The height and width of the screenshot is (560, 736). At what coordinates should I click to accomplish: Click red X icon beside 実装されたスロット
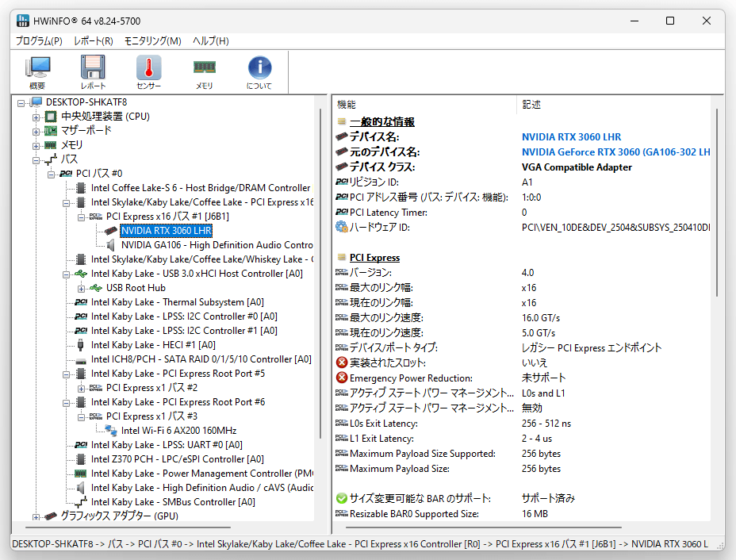342,362
